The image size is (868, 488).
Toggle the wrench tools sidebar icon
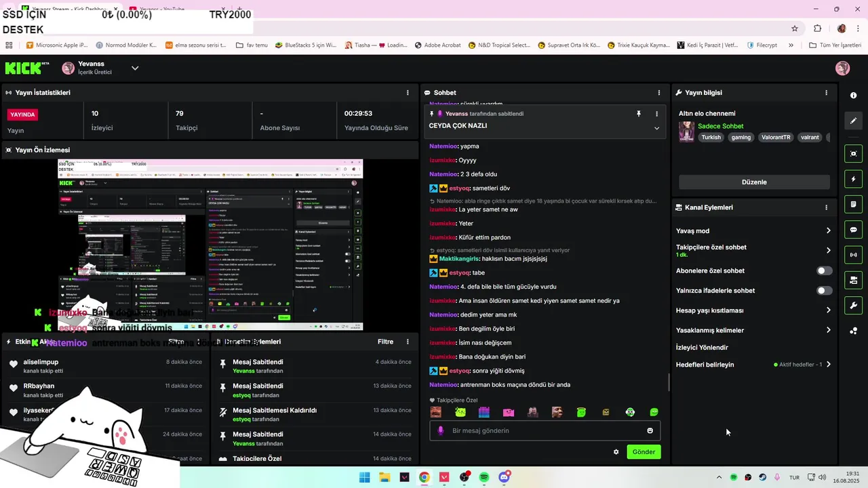854,306
